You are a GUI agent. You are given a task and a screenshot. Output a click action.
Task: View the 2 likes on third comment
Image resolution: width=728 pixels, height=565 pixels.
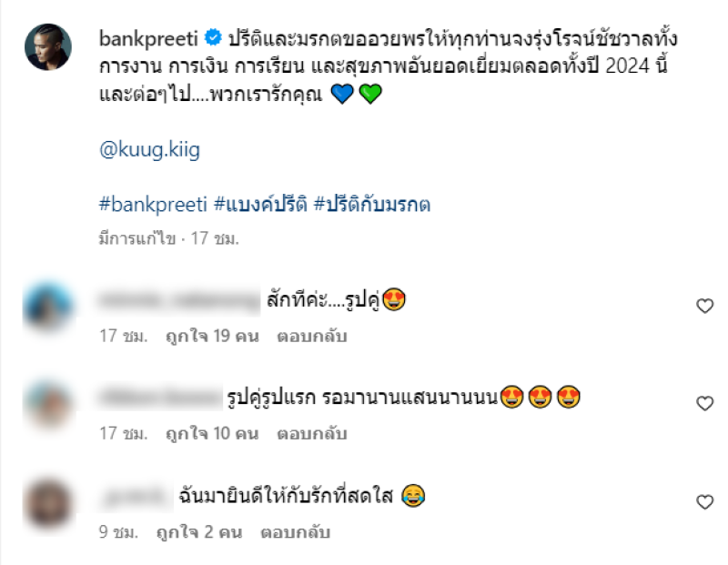point(199,531)
